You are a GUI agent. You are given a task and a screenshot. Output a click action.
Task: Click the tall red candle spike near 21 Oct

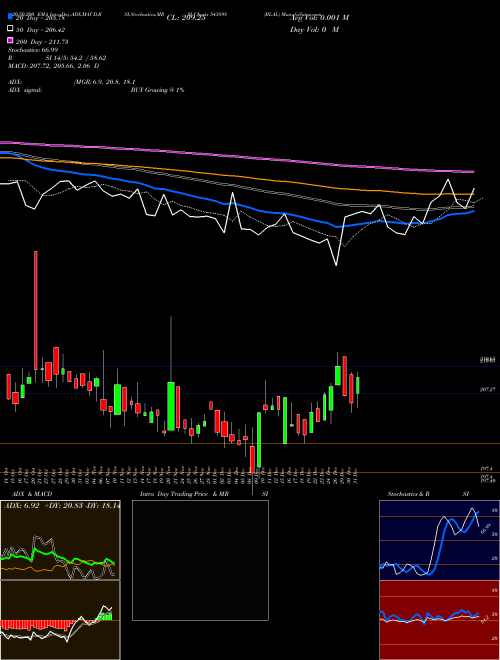tap(36, 311)
